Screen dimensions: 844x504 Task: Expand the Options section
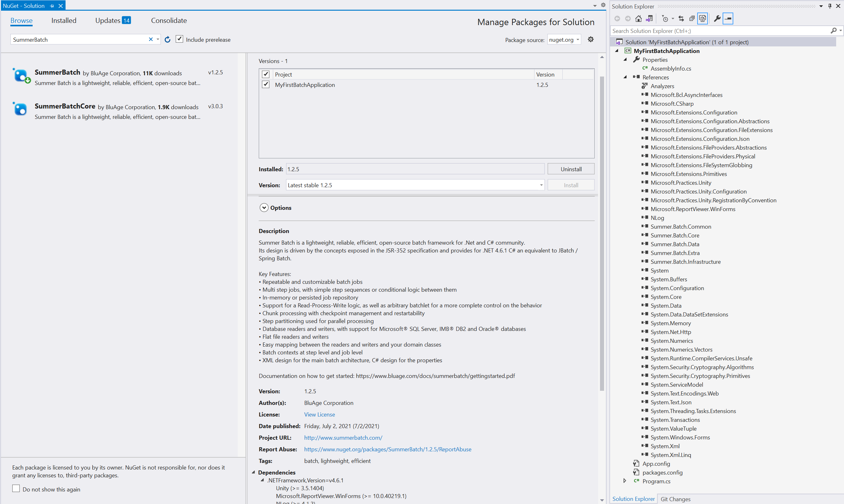(264, 208)
